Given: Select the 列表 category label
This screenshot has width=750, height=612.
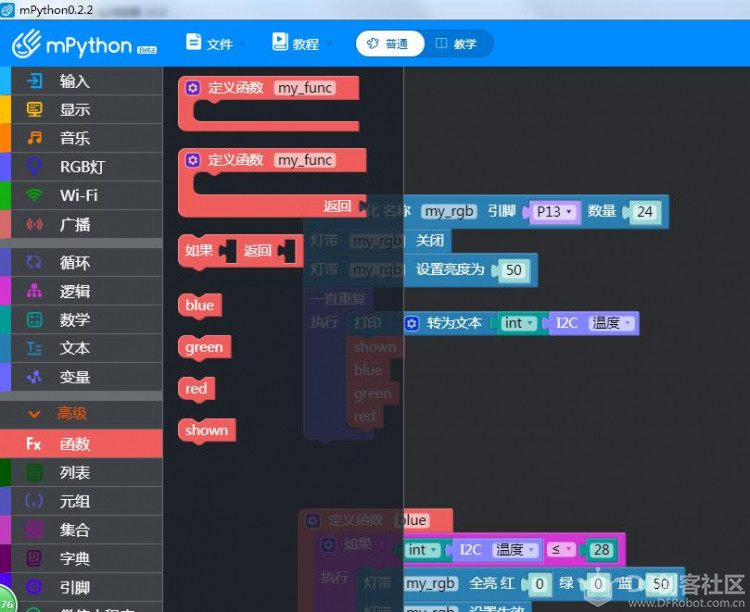Looking at the screenshot, I should [75, 473].
